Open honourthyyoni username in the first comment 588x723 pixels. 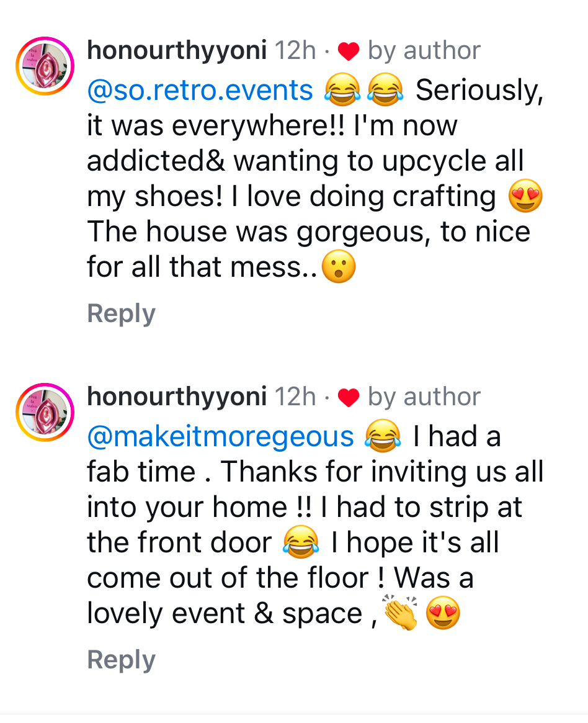click(x=177, y=50)
